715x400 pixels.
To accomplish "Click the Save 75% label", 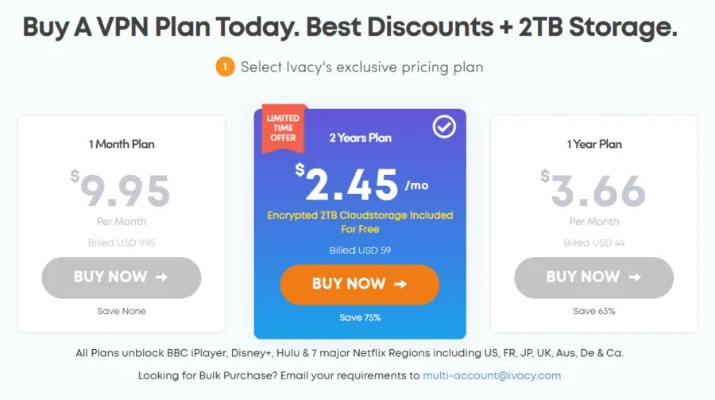I will (359, 317).
